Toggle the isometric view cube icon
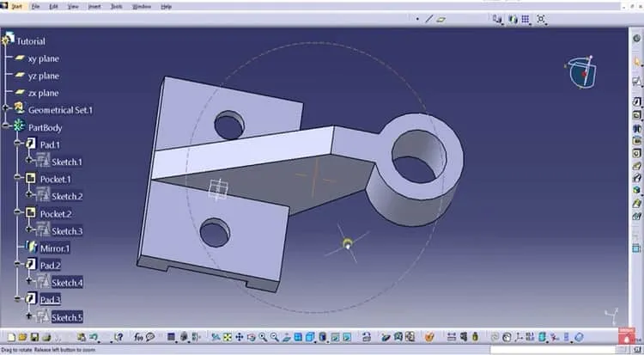The image size is (644, 355). [311, 337]
